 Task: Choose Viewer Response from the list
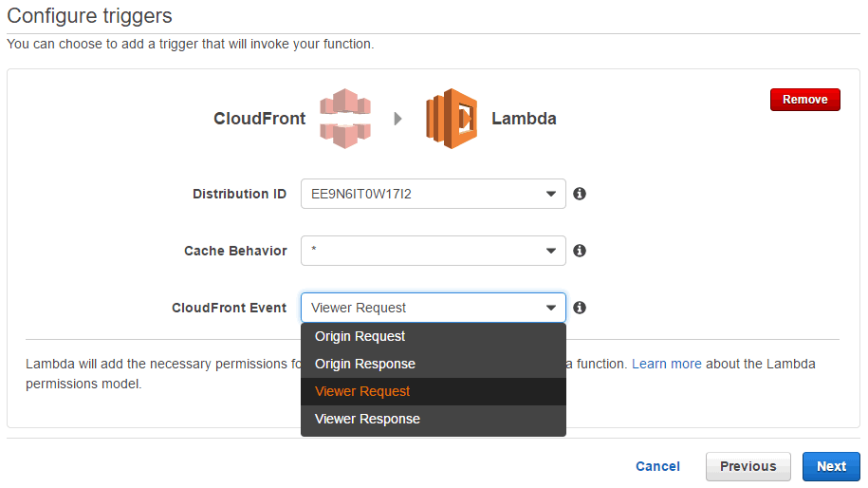pyautogui.click(x=434, y=420)
